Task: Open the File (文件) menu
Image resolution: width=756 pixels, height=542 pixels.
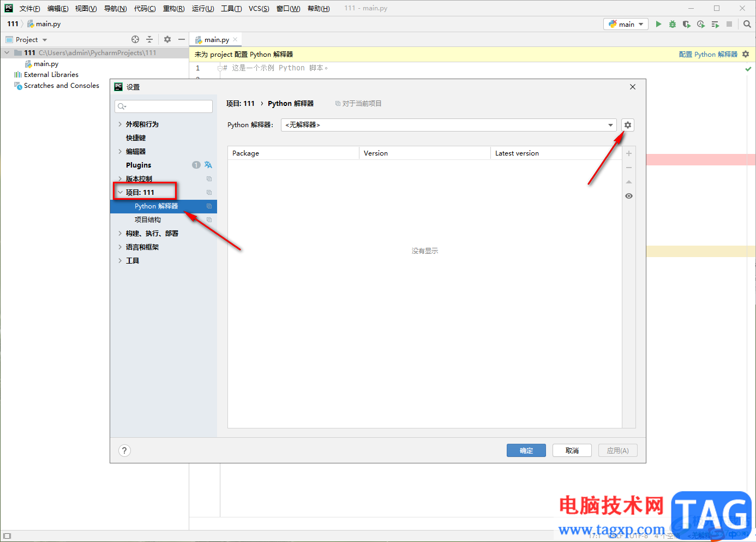Action: coord(29,8)
